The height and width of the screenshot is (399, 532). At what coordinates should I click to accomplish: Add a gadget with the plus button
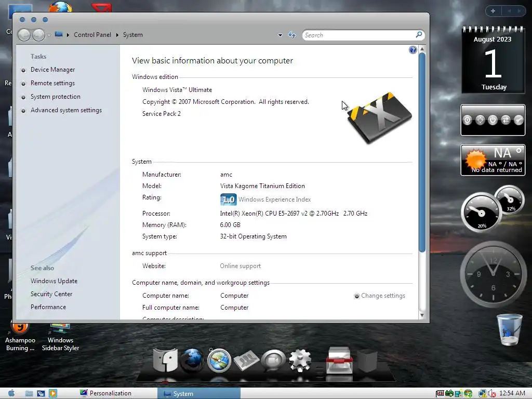pyautogui.click(x=493, y=11)
